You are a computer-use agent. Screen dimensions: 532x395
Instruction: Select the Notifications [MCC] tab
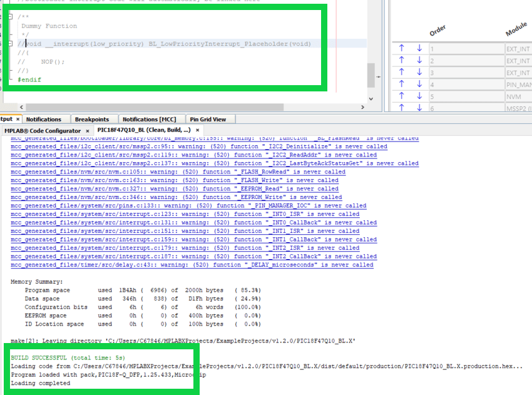pos(149,119)
